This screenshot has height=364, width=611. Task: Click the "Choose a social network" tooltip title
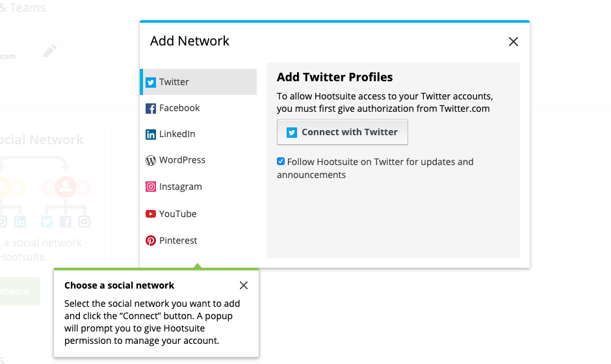pyautogui.click(x=119, y=285)
